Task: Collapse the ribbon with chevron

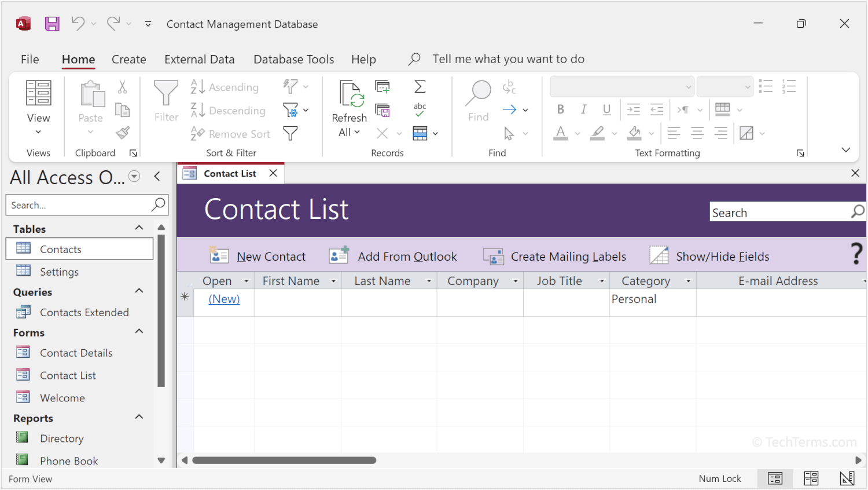Action: [846, 150]
